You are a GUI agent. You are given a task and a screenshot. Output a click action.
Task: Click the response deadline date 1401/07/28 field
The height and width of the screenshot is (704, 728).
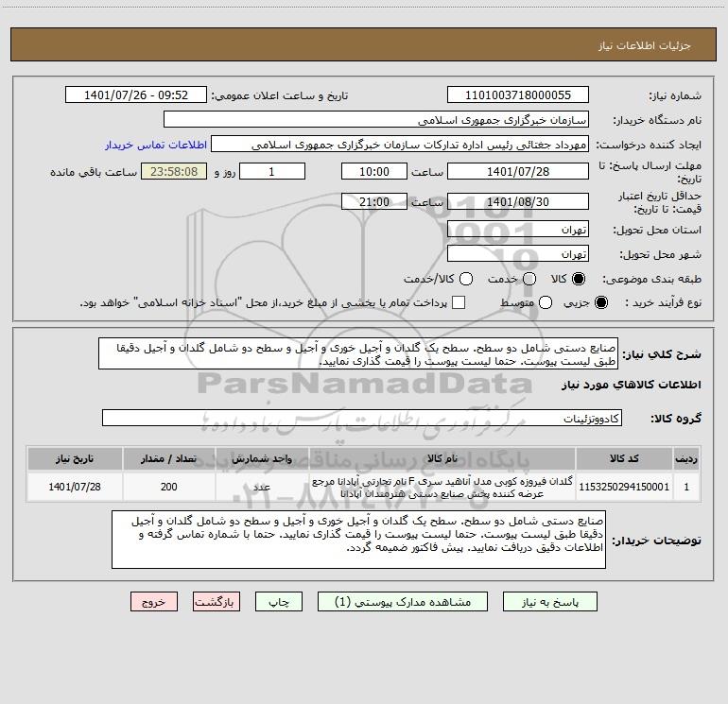(x=518, y=171)
